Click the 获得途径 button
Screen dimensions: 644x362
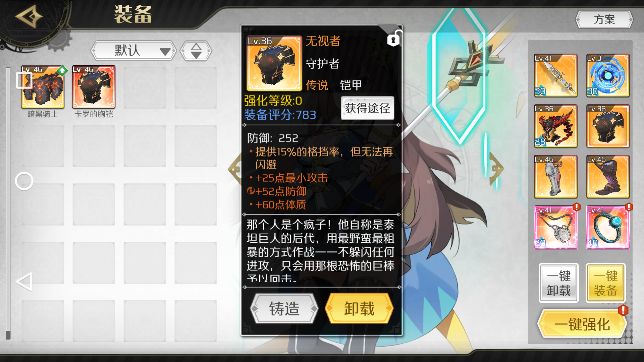[x=367, y=108]
